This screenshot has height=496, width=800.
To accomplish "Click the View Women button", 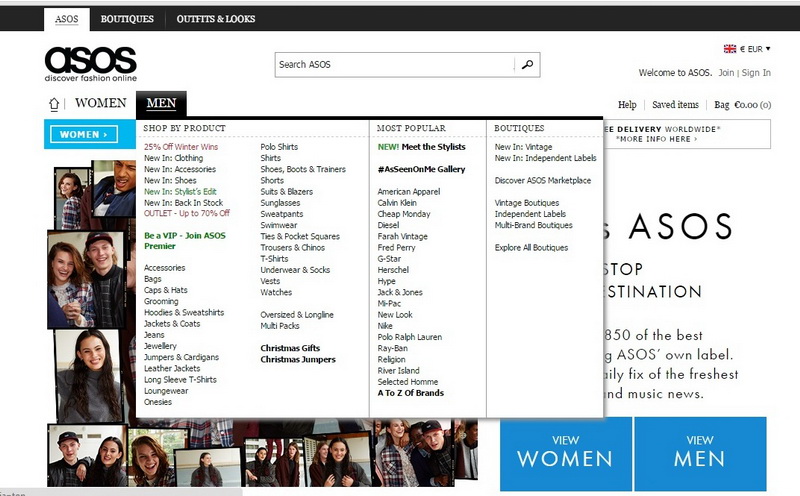I will pos(565,451).
